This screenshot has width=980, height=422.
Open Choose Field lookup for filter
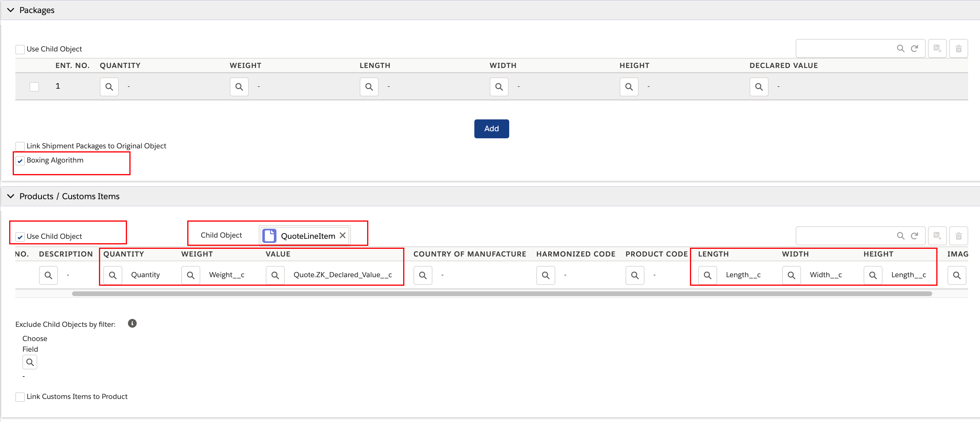pyautogui.click(x=30, y=362)
